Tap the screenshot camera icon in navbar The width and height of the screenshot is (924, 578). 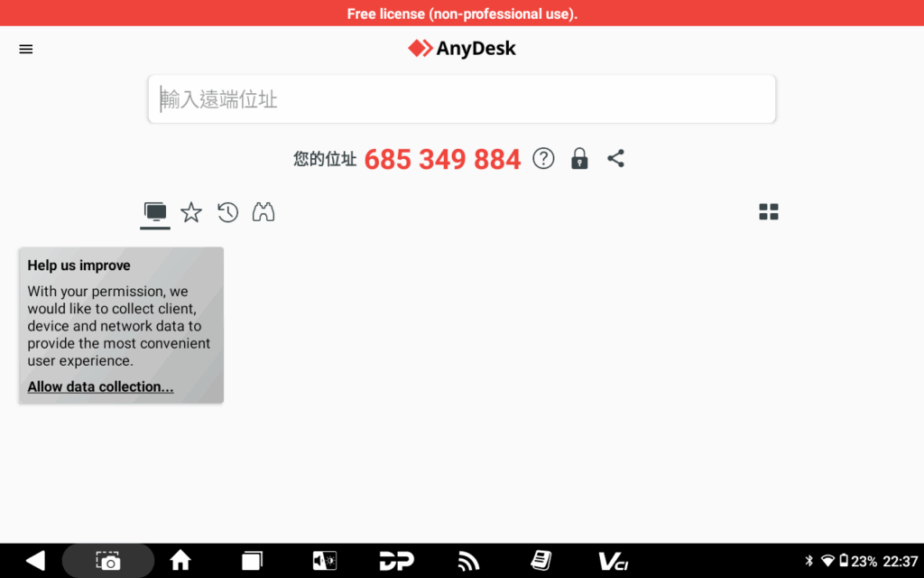coord(107,560)
